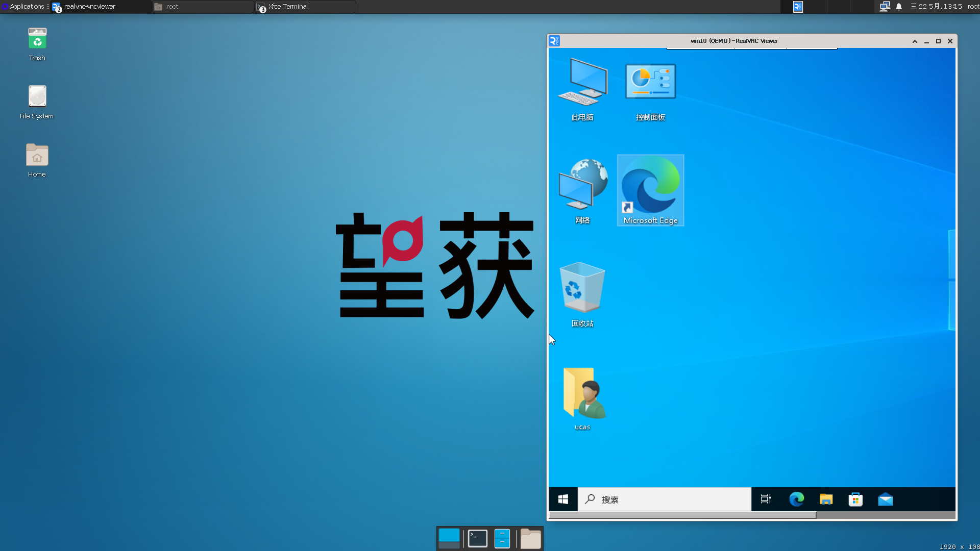This screenshot has height=551, width=980.
Task: Click the VNC viewer horizontal scrollbar
Action: click(682, 515)
